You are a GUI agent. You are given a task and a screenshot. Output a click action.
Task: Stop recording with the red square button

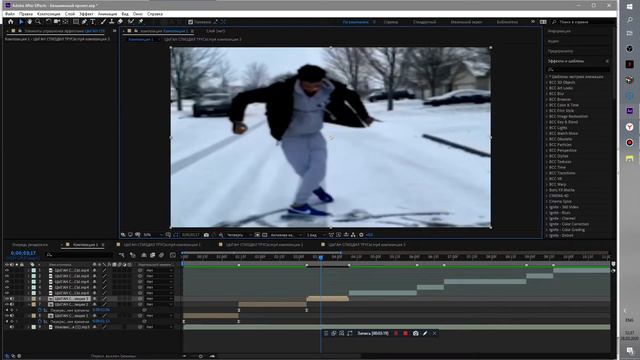(405, 333)
